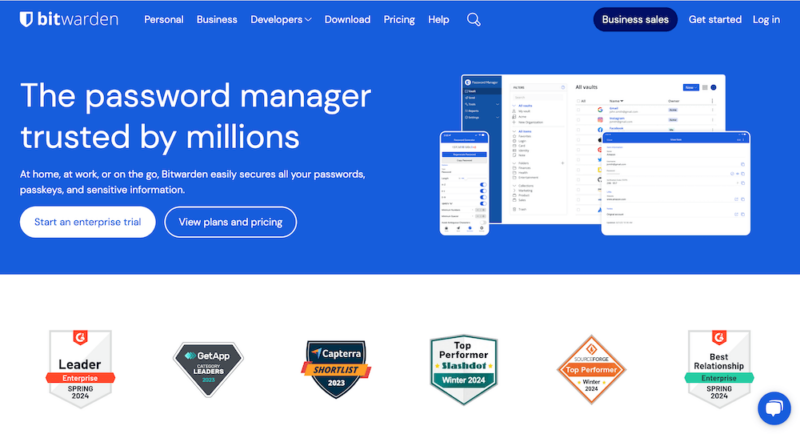Image resolution: width=800 pixels, height=434 pixels.
Task: Click the Get started link
Action: tap(715, 19)
